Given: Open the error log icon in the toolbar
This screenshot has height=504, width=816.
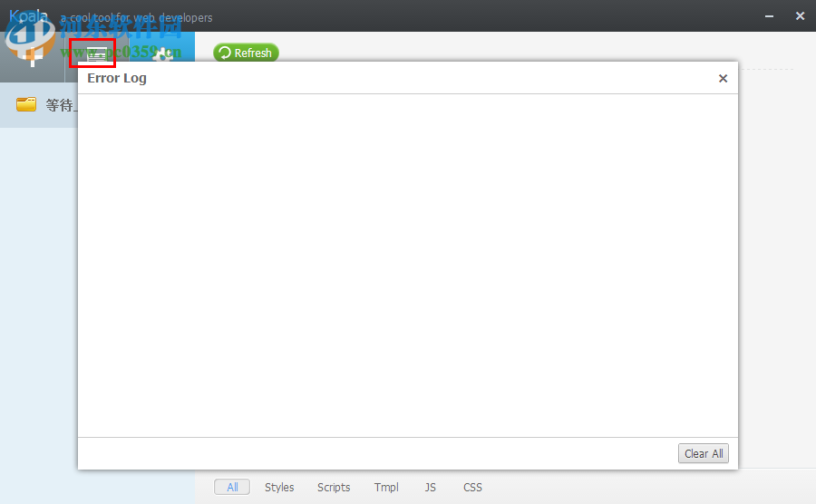Looking at the screenshot, I should pyautogui.click(x=97, y=54).
